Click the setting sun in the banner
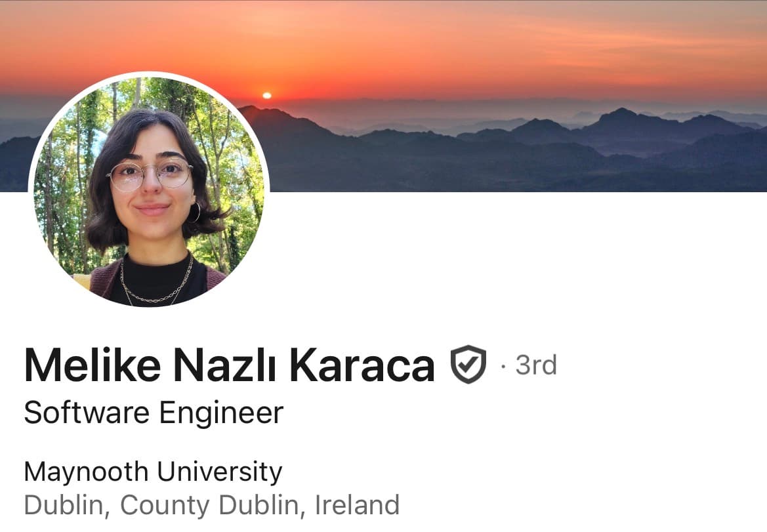The image size is (767, 532). 266,95
